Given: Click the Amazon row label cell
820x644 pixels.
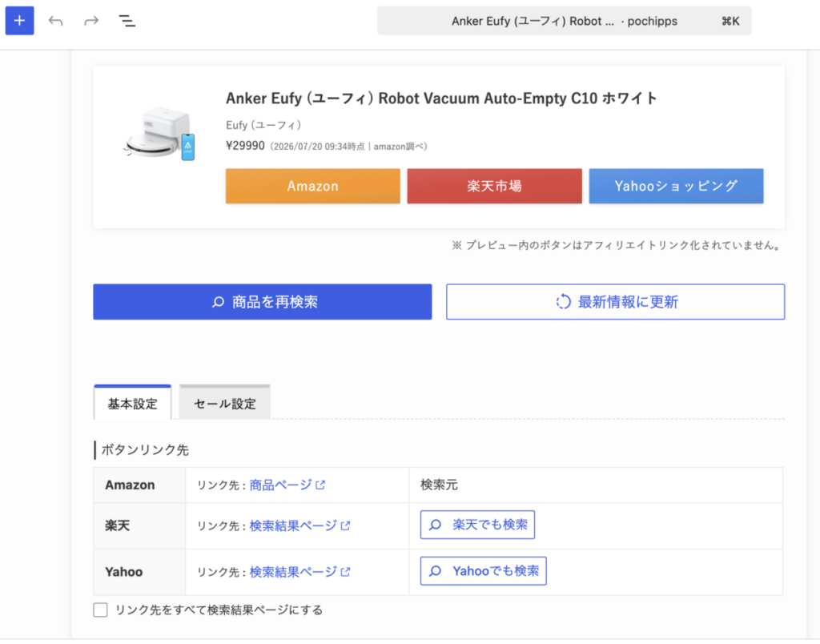Looking at the screenshot, I should pos(139,485).
